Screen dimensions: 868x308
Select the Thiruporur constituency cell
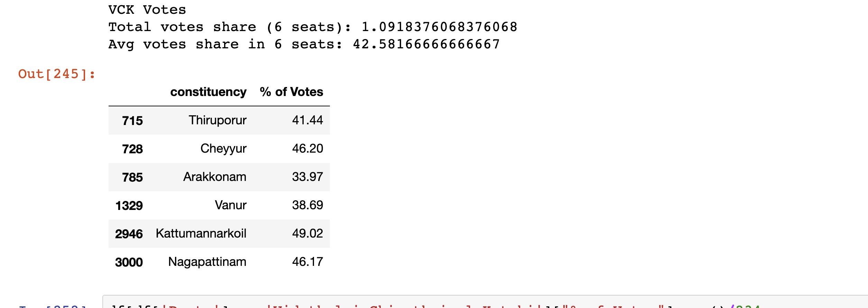[x=218, y=120]
